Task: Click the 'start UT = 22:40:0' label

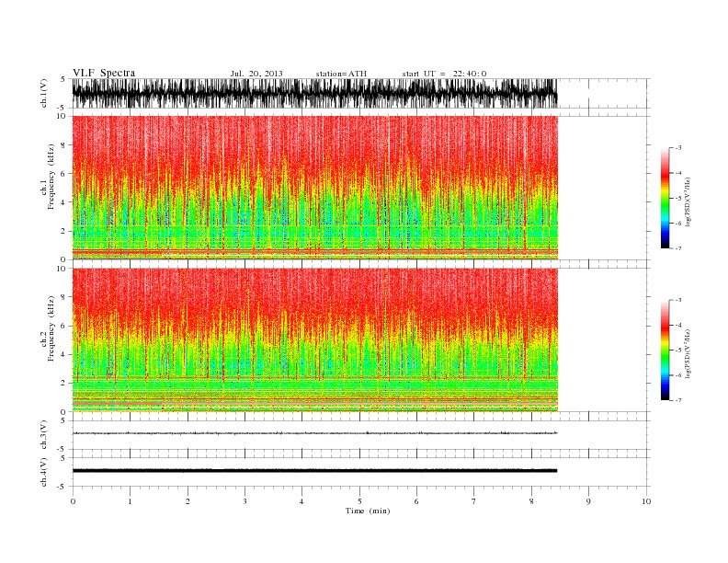Action: pos(444,74)
